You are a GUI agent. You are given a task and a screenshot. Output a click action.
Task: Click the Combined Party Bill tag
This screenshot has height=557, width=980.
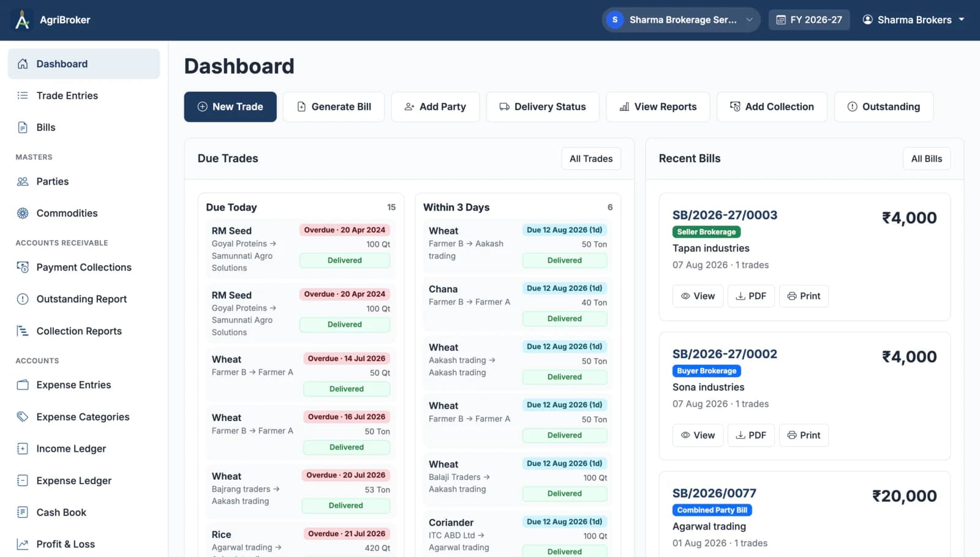[x=712, y=510]
